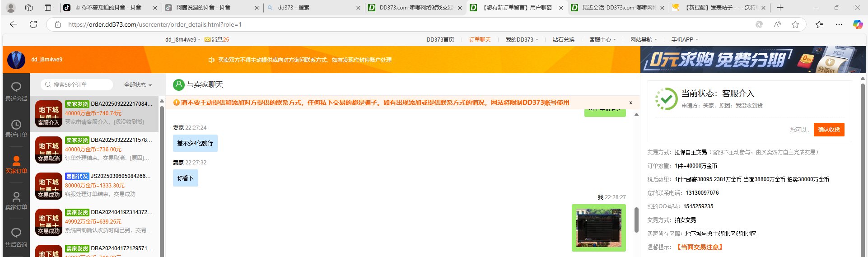Close the orange warning notice
Viewport: 868px width, 257px height.
pyautogui.click(x=631, y=103)
